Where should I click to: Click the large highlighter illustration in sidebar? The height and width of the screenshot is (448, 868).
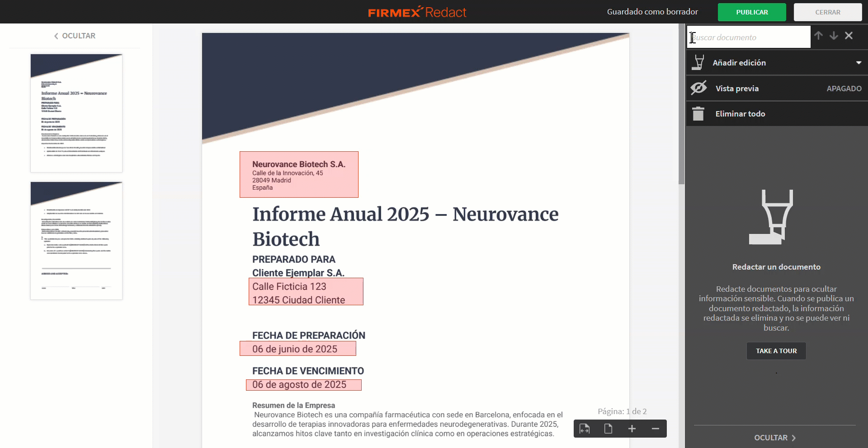coord(771,217)
